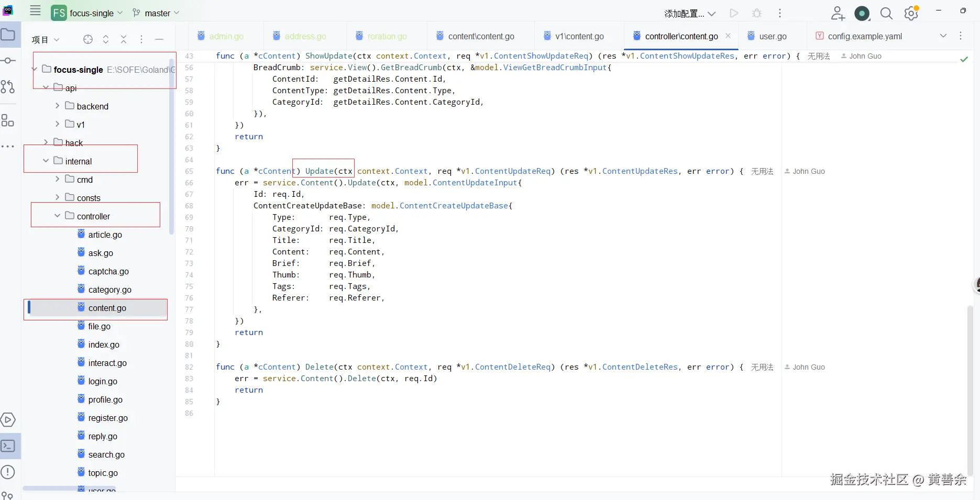Expand the hack folder

click(x=46, y=142)
